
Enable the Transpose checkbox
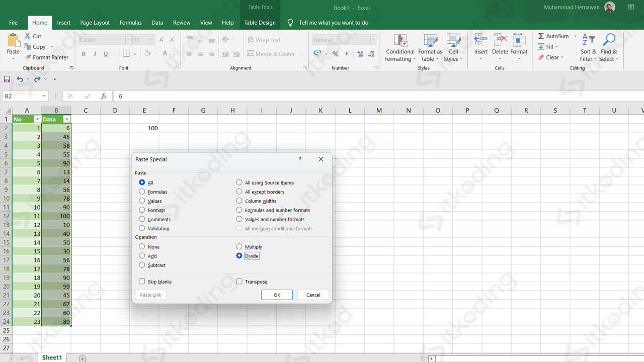239,282
